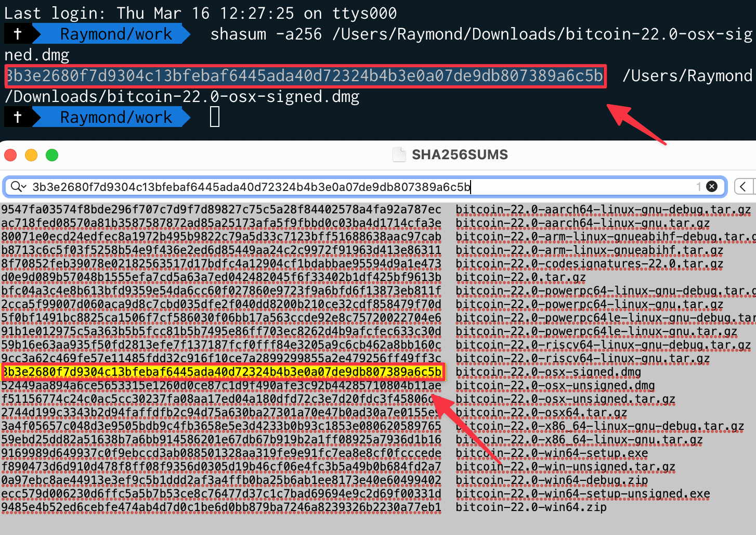
Task: Click inside the hash search field
Action: (312, 187)
